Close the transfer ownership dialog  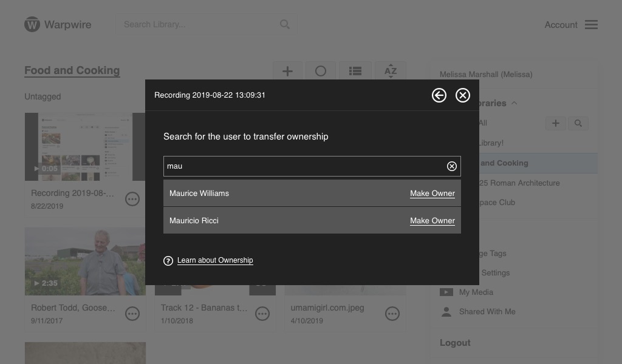click(462, 95)
